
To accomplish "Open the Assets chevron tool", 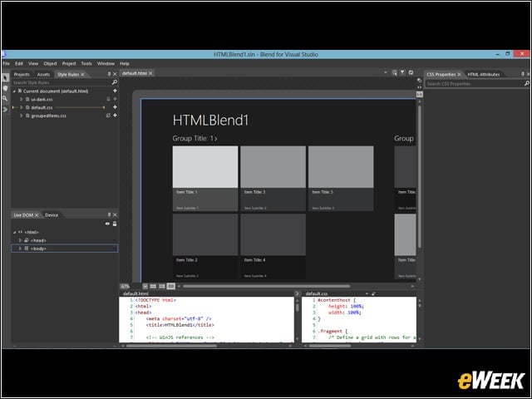I will pos(5,109).
